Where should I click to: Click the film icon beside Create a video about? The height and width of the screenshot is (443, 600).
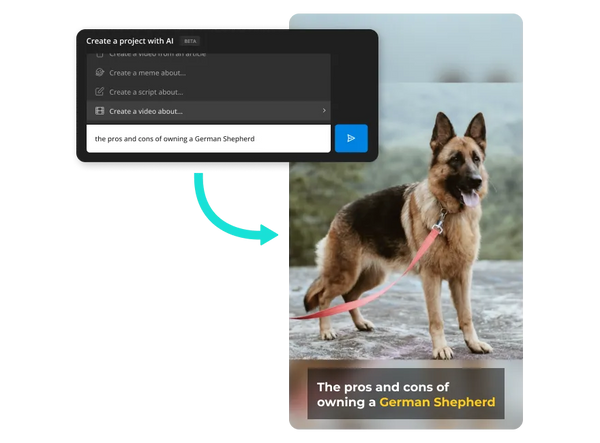point(99,111)
